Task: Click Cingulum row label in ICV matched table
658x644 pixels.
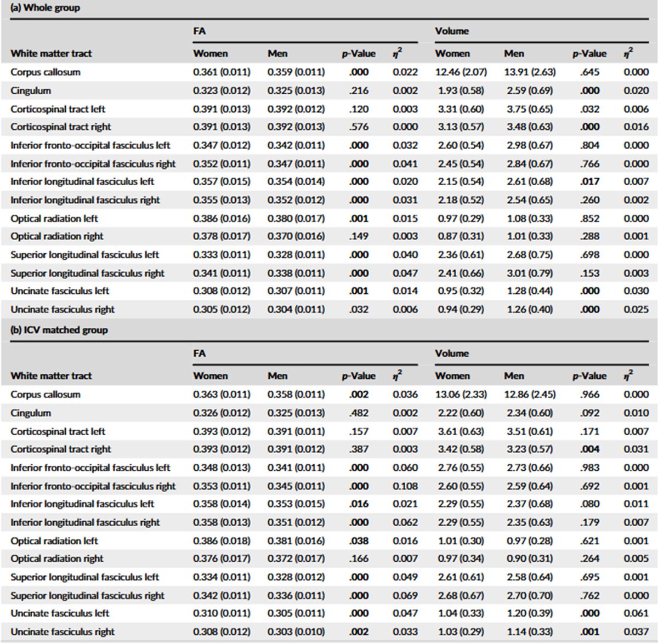Action: 31,413
